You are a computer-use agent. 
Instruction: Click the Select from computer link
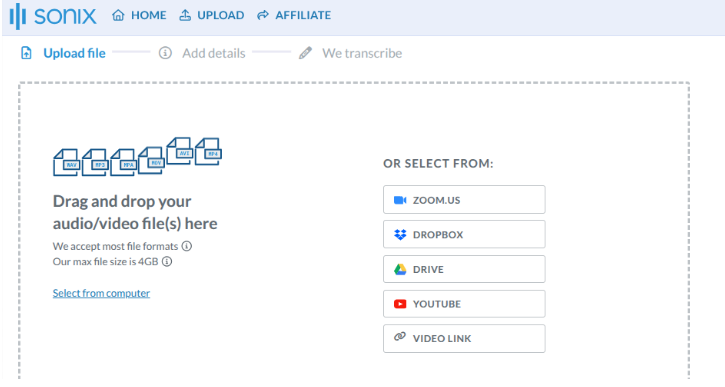pyautogui.click(x=101, y=293)
